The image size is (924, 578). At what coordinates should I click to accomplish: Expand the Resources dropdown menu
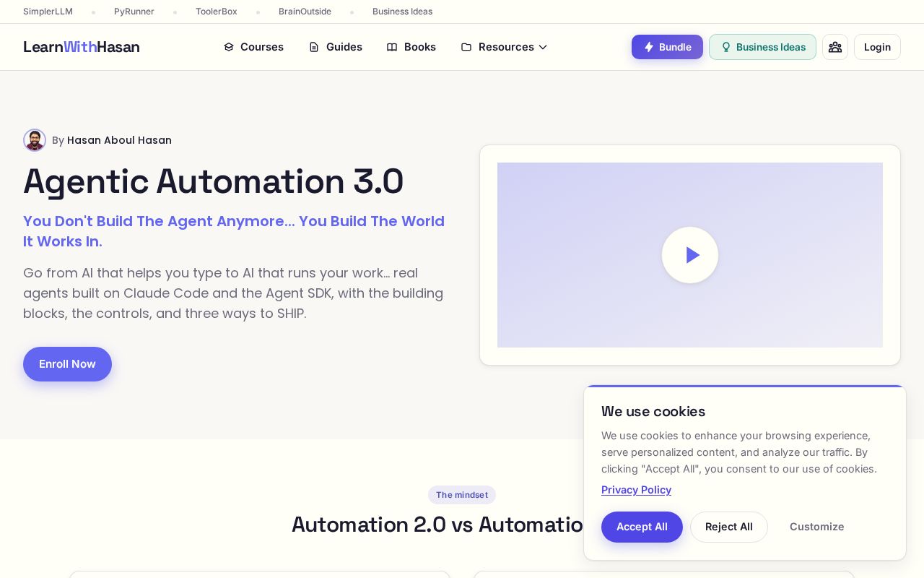pos(505,47)
